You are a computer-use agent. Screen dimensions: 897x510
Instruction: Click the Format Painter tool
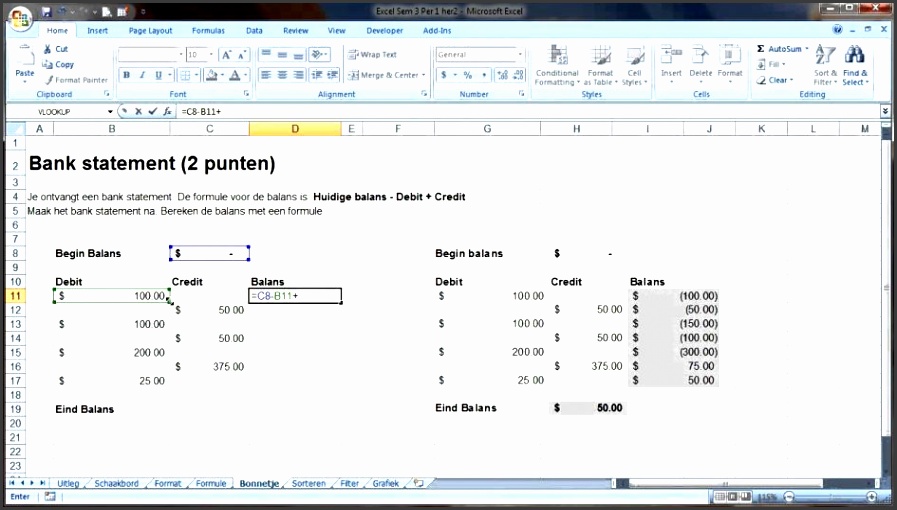tap(75, 80)
